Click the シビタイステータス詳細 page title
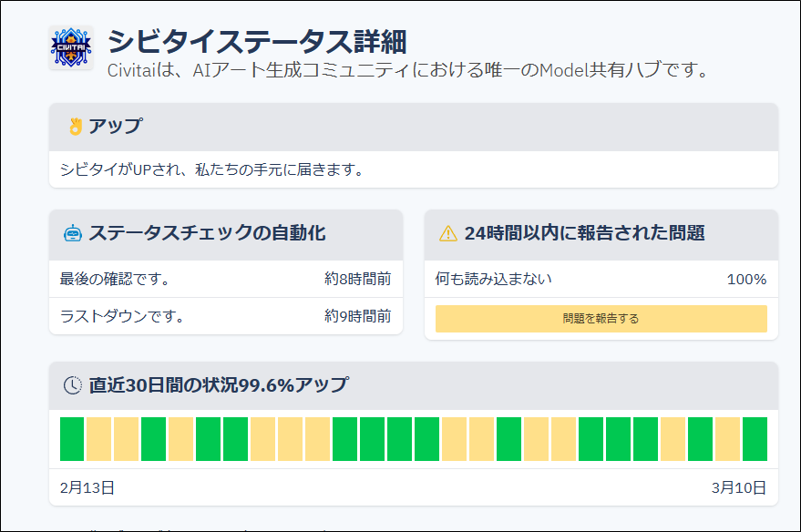 [x=257, y=41]
